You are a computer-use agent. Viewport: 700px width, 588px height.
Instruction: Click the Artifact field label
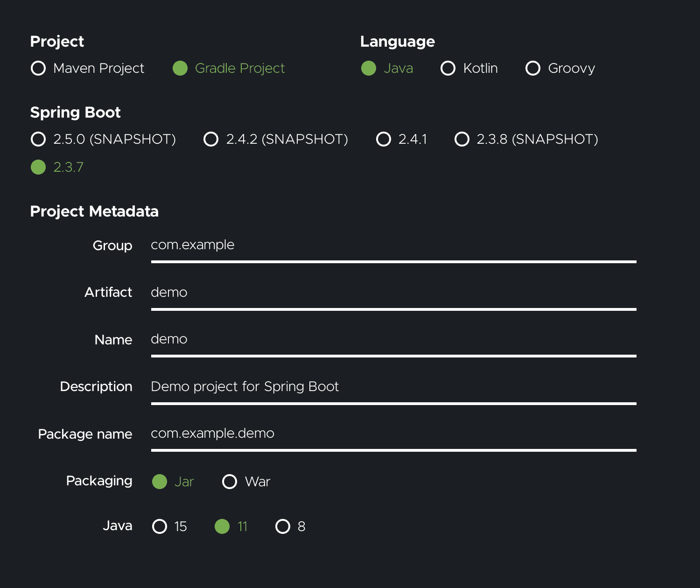(x=108, y=292)
